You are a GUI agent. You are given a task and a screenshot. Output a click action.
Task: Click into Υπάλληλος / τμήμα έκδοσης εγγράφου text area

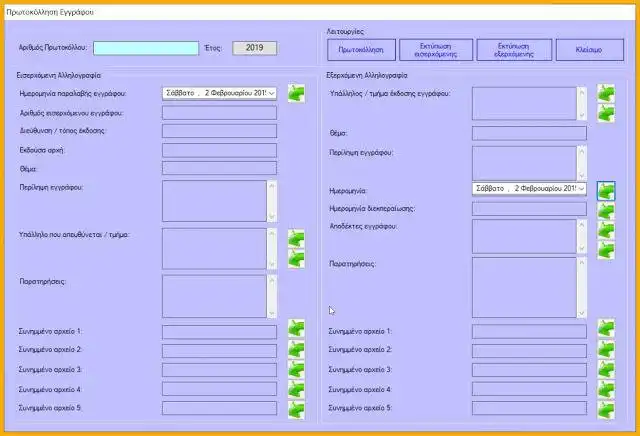coord(524,103)
